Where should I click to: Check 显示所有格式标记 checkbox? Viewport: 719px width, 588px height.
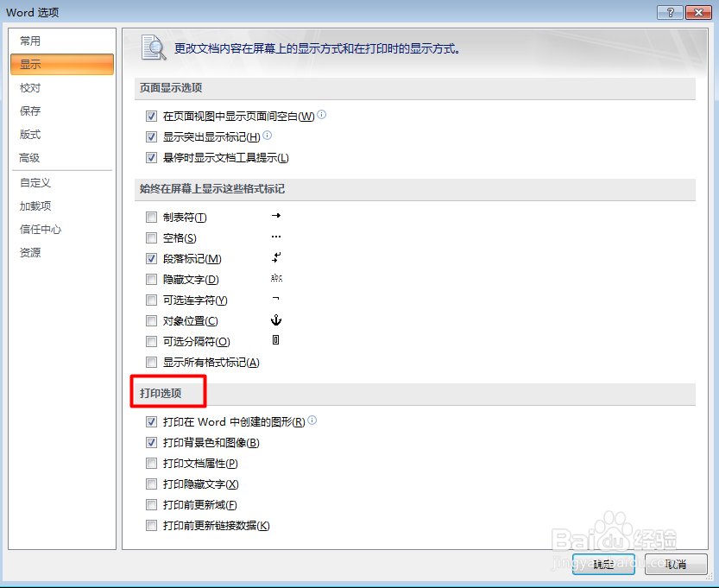[151, 363]
